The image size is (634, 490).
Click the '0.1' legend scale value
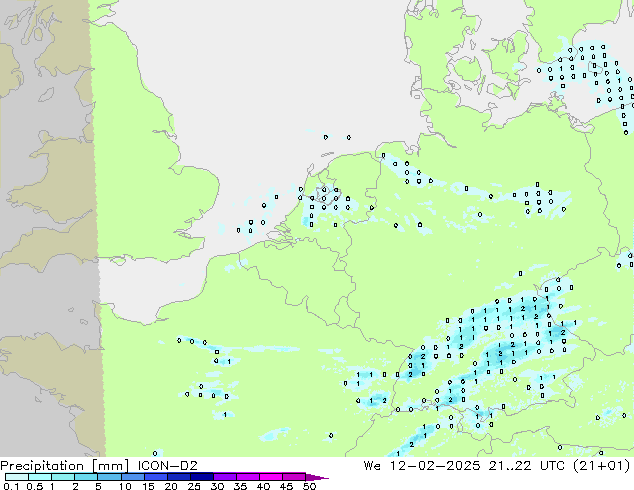pos(11,486)
